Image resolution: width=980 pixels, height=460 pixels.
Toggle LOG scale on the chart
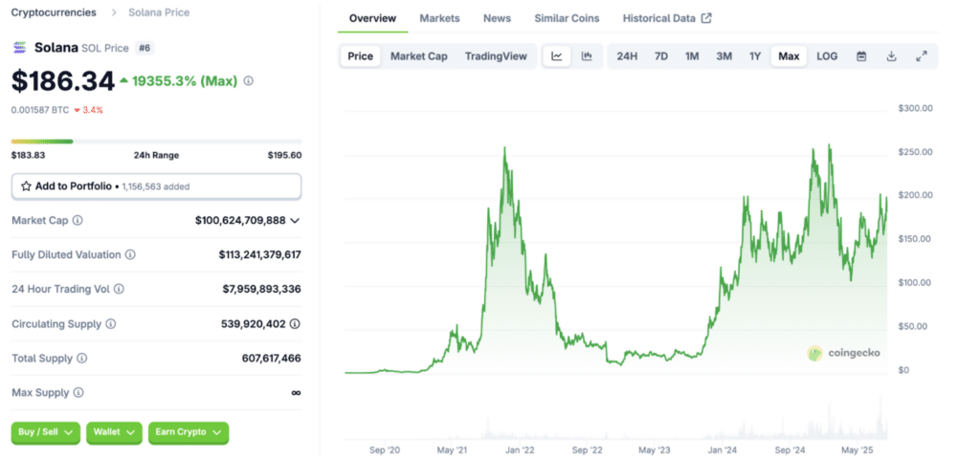(x=827, y=56)
